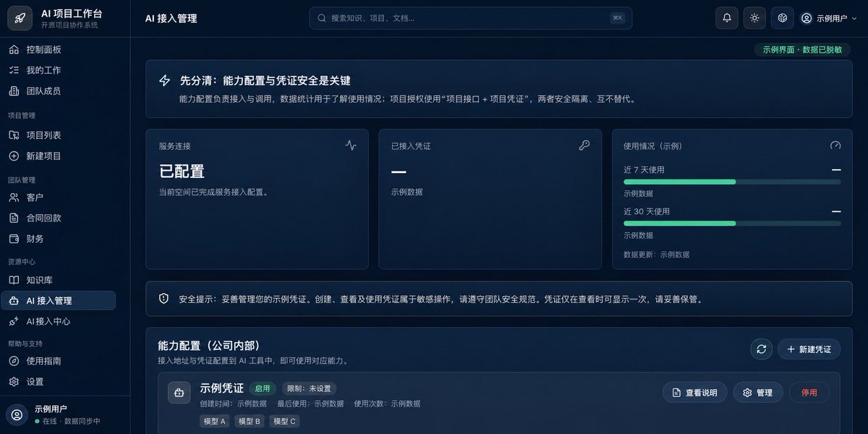The image size is (868, 434).
Task: Click 限制: 未设置 tag
Action: pos(308,388)
